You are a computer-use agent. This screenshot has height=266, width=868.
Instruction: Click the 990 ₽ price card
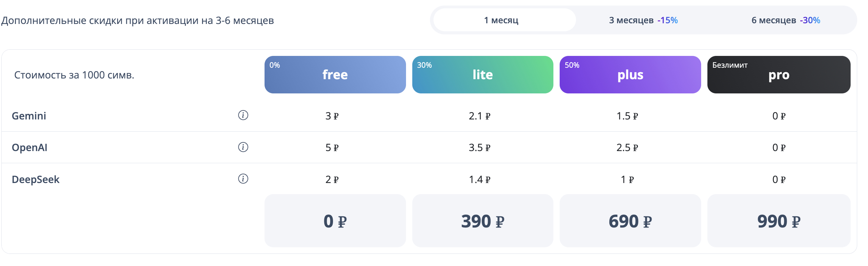[779, 221]
